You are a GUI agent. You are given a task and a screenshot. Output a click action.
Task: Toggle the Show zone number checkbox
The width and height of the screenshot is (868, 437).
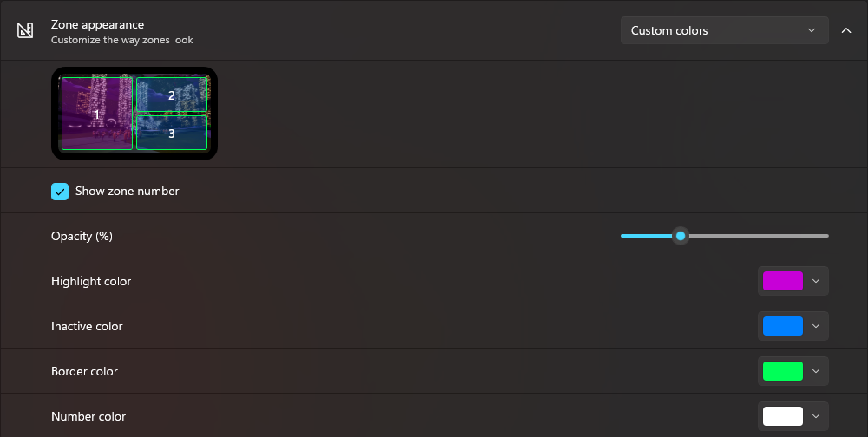[x=60, y=191]
